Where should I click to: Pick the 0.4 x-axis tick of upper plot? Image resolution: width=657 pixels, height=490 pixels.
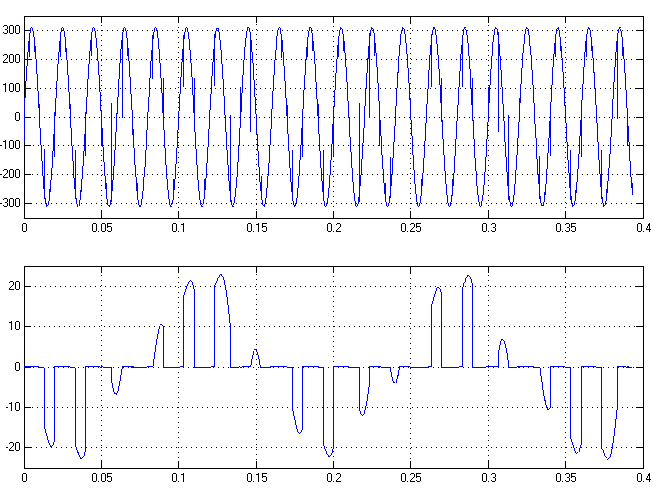point(644,228)
